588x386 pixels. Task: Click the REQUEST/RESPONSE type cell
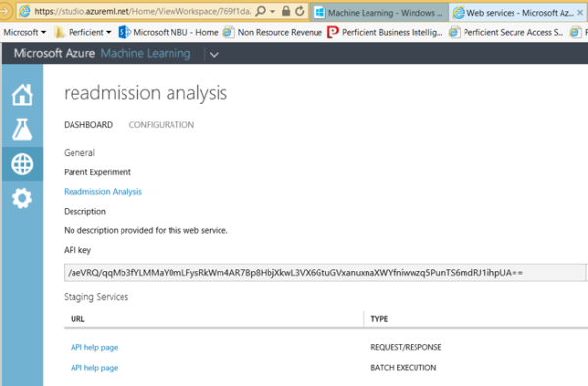(406, 348)
